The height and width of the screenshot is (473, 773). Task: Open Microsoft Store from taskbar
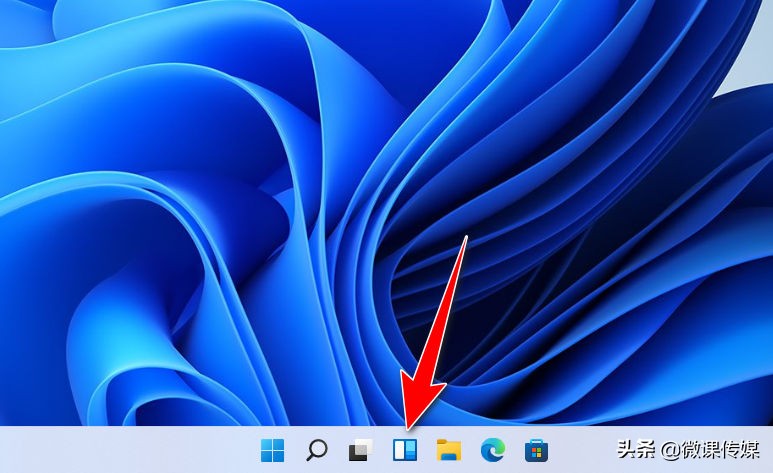point(536,450)
